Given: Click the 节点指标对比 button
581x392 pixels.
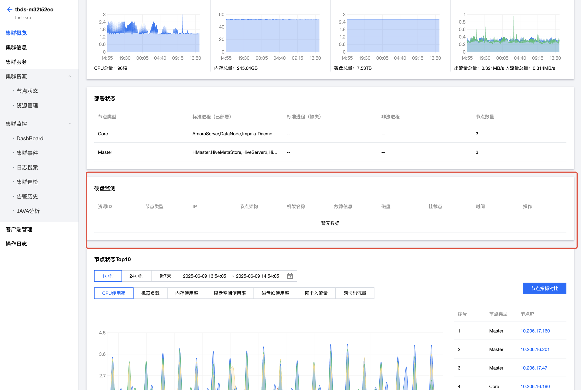Looking at the screenshot, I should click(544, 288).
